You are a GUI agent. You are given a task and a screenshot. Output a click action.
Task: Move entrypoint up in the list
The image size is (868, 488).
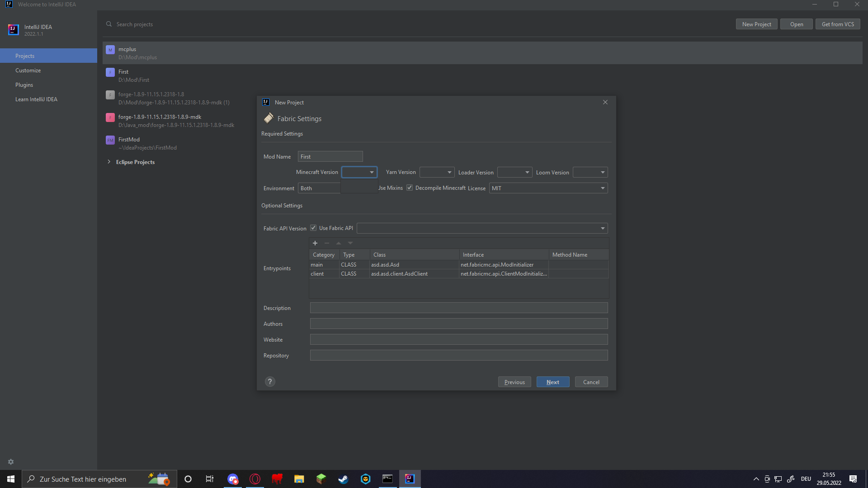[x=338, y=243]
